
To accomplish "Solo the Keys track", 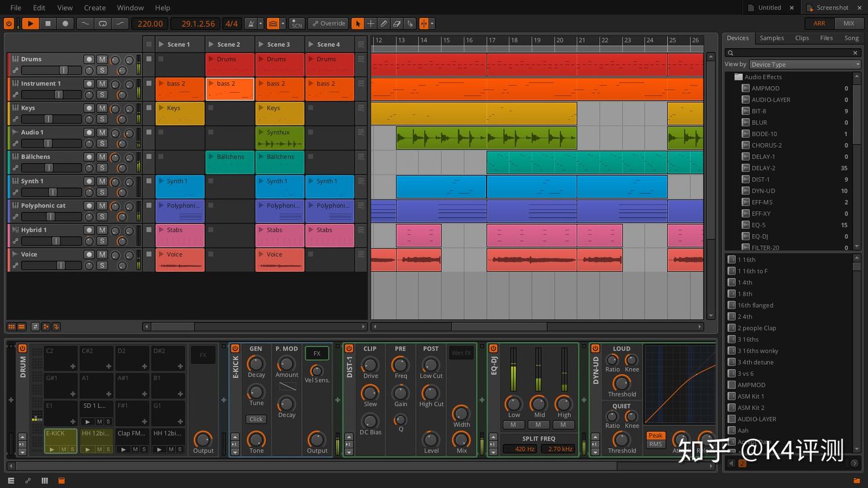I will tap(102, 119).
